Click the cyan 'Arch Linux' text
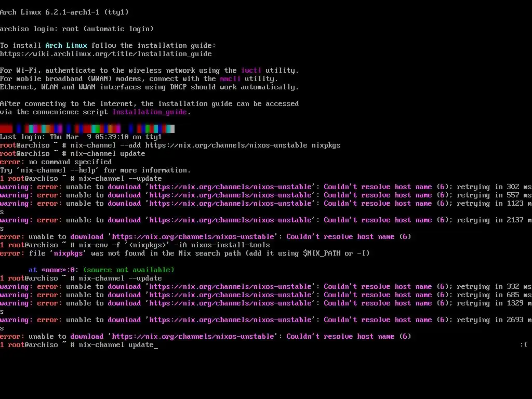The height and width of the screenshot is (399, 532). pyautogui.click(x=66, y=46)
